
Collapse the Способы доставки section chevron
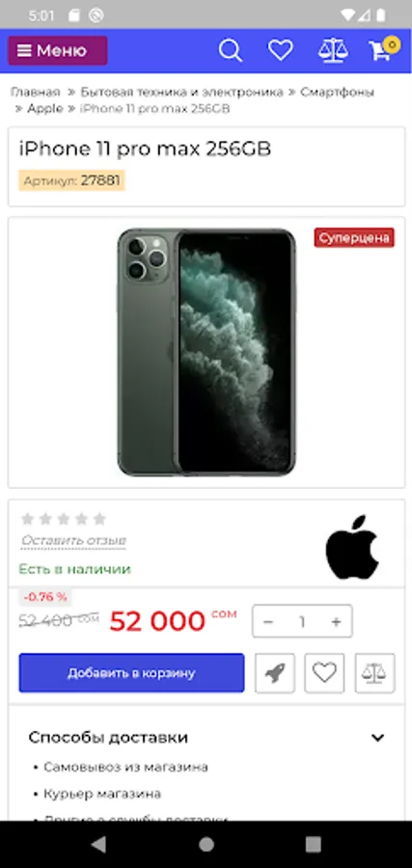[x=377, y=738]
